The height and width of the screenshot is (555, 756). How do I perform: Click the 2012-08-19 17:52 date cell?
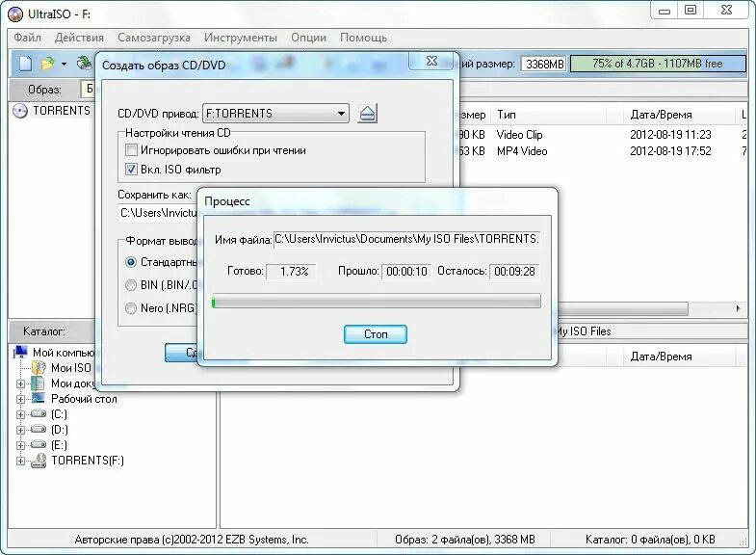670,151
